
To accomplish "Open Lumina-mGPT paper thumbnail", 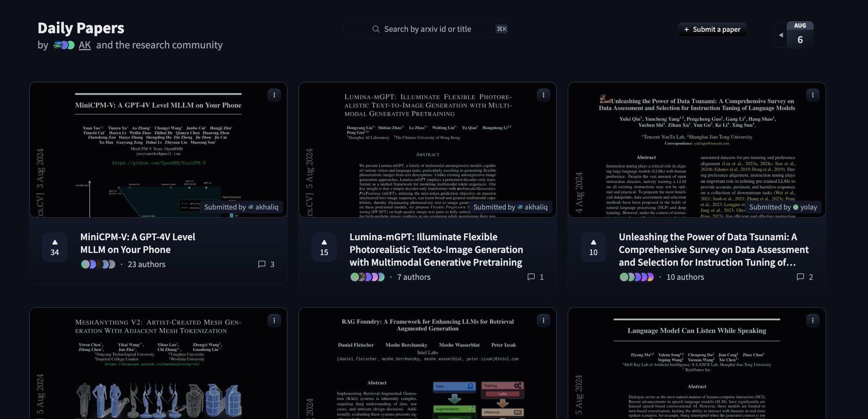I will click(428, 150).
